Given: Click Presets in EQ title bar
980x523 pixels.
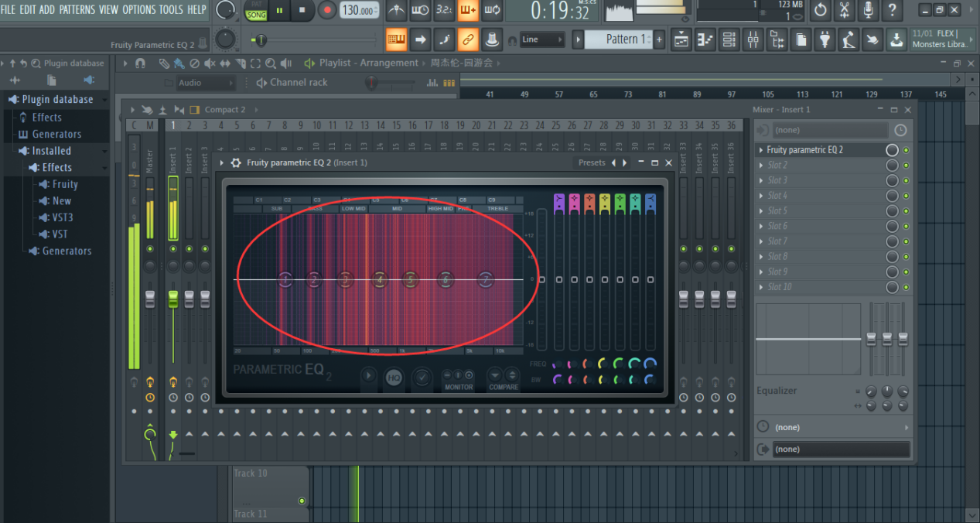Looking at the screenshot, I should click(592, 162).
